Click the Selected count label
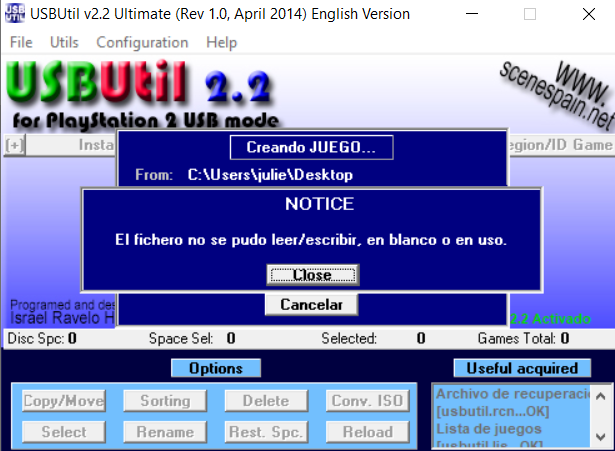 click(349, 338)
